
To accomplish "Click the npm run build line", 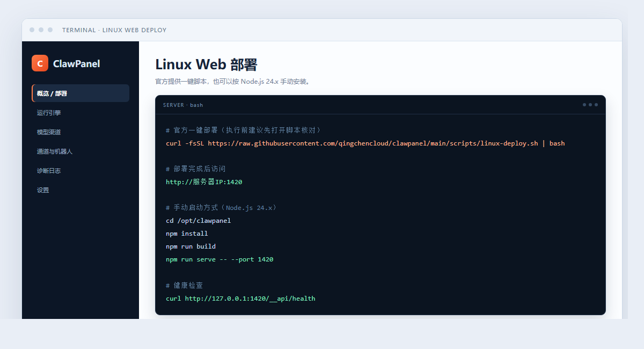I will (x=191, y=246).
